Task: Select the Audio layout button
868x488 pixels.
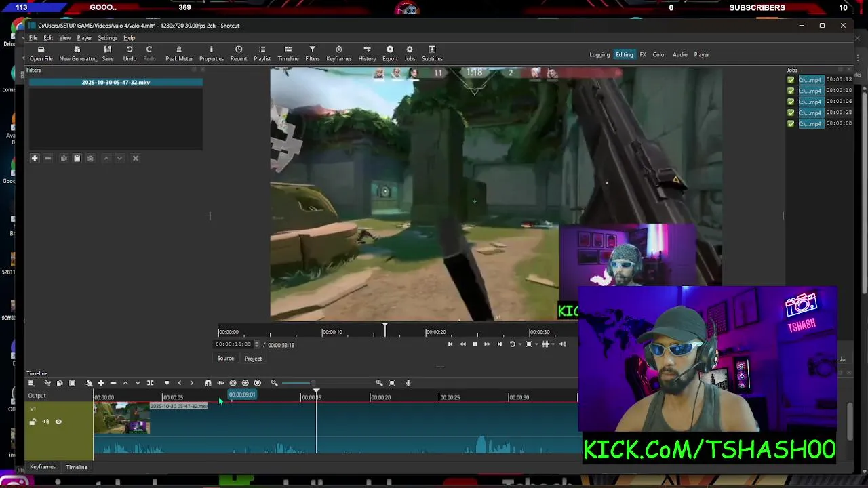Action: point(680,55)
